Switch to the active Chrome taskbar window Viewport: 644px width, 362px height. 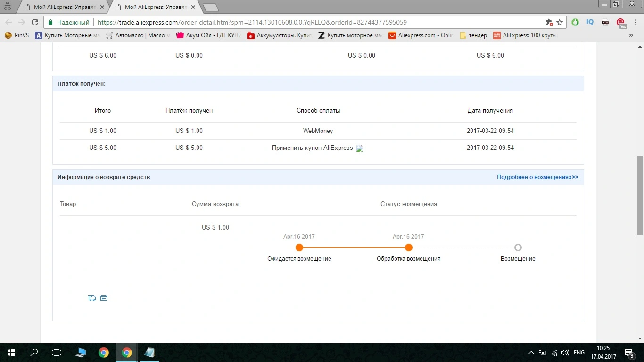[x=126, y=353]
